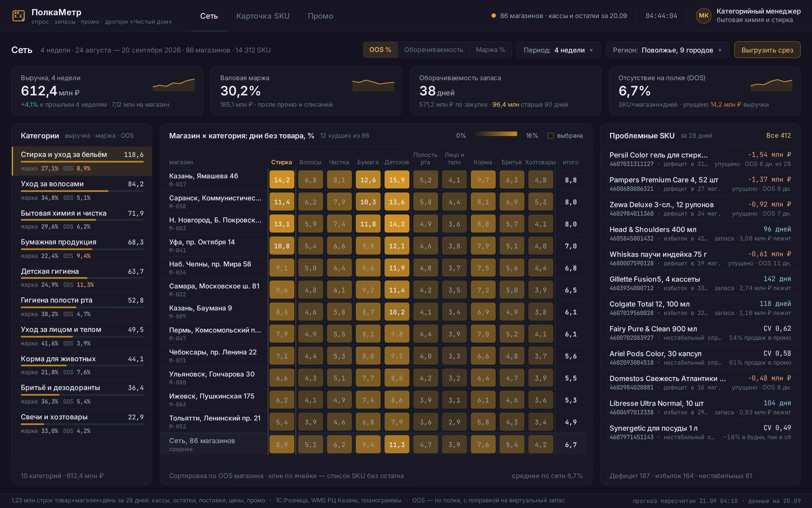The image size is (812, 508).
Task: Click the Стирка column header
Action: pos(281,162)
